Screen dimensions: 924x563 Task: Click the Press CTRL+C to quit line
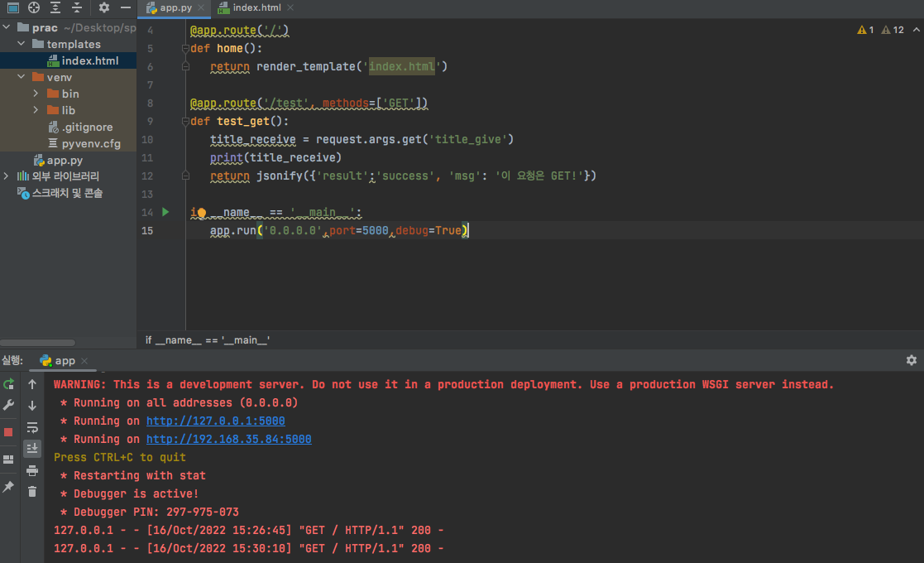tap(120, 458)
